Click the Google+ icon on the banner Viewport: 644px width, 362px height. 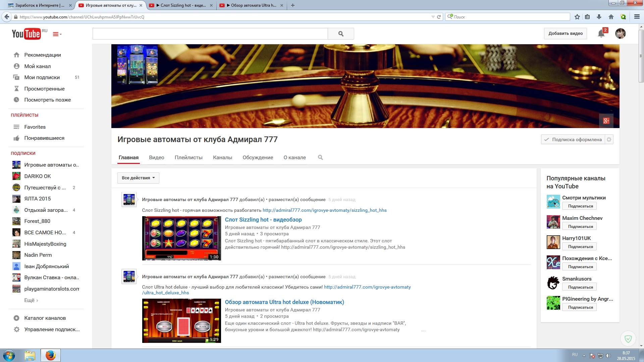[606, 121]
